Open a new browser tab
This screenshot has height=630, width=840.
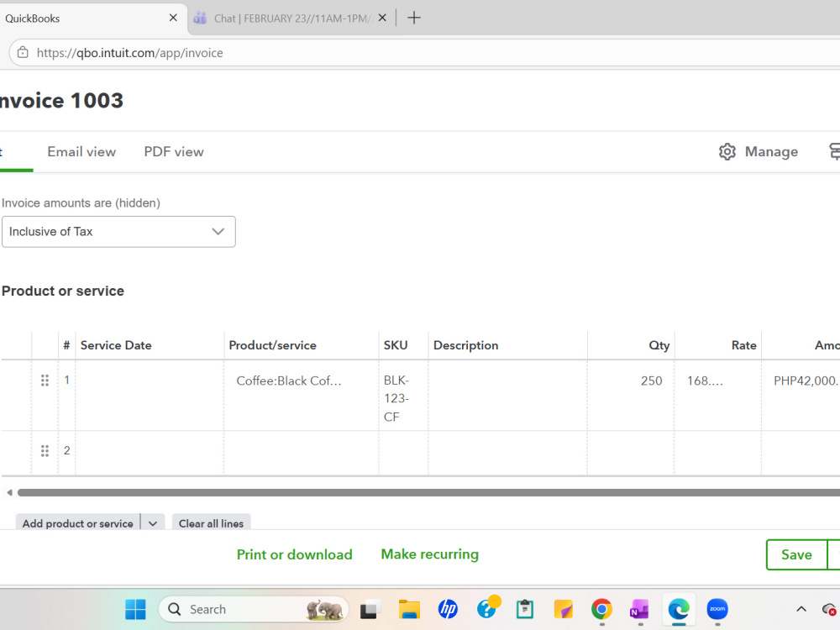tap(413, 18)
